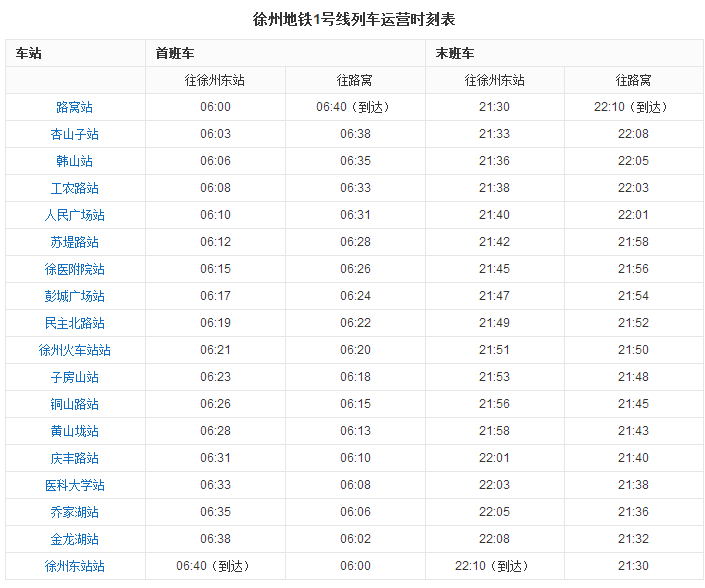Screen dimensions: 705x588
Task: Click 06:02 in 金龙湖站 row
Action: click(x=355, y=539)
